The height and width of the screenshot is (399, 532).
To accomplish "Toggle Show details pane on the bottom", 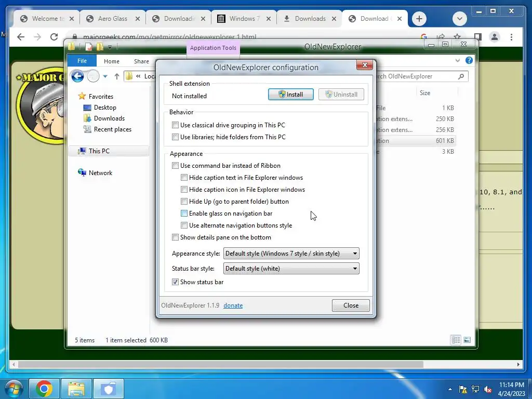I will click(x=175, y=237).
